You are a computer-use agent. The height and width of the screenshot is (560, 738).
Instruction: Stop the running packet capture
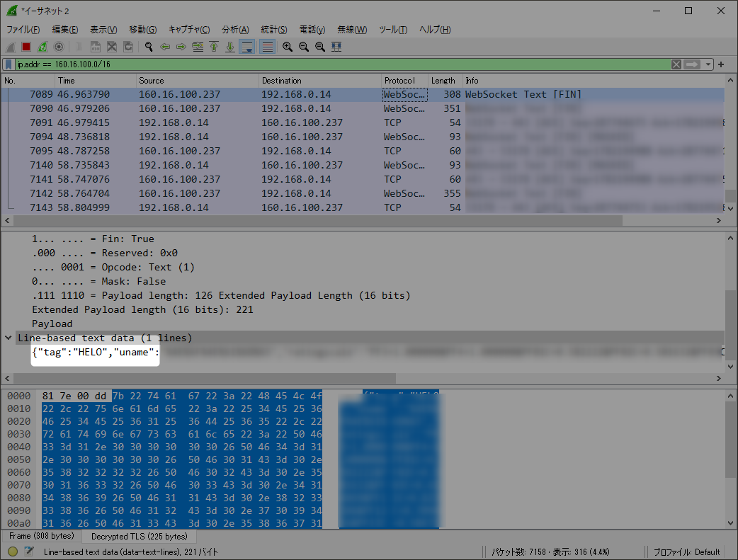tap(26, 47)
